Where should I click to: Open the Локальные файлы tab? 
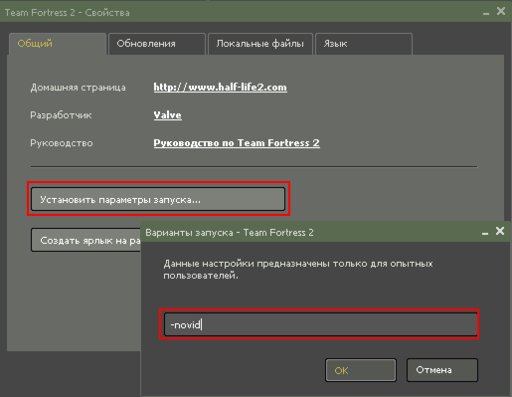pos(260,44)
